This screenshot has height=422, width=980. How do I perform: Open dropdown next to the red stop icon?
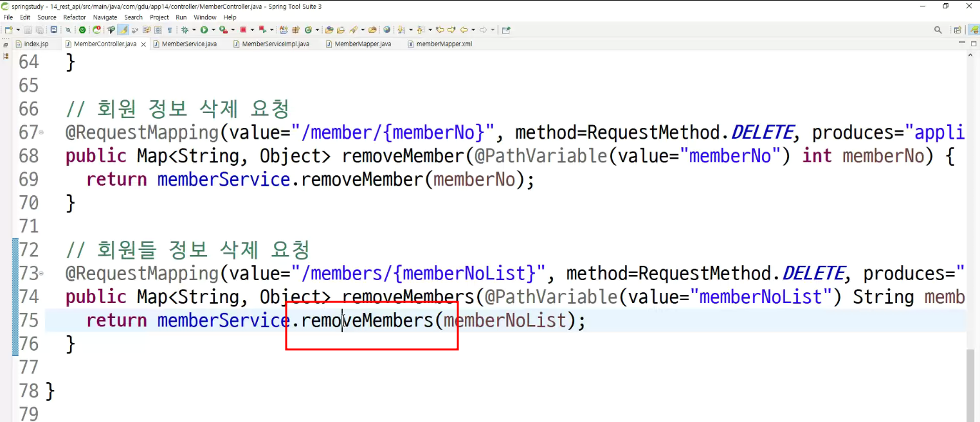tap(252, 30)
